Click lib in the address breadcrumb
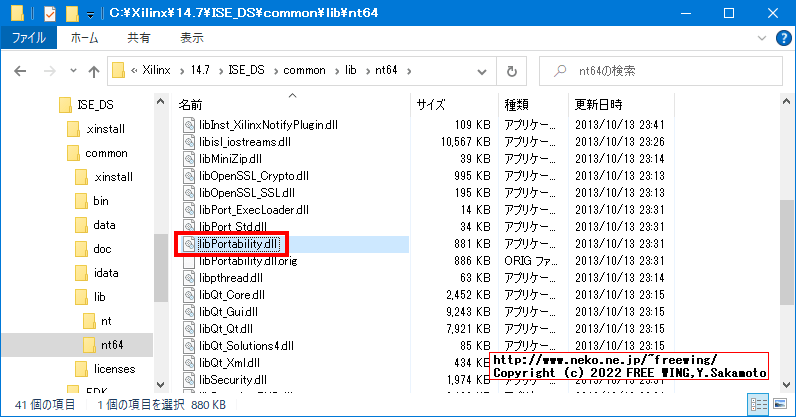The width and height of the screenshot is (796, 417). coord(351,70)
